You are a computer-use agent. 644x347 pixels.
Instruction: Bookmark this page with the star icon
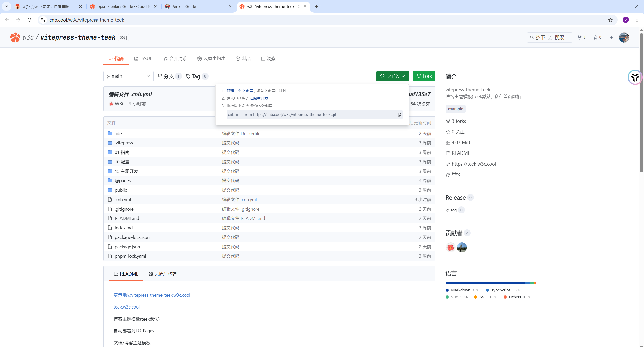click(x=610, y=20)
